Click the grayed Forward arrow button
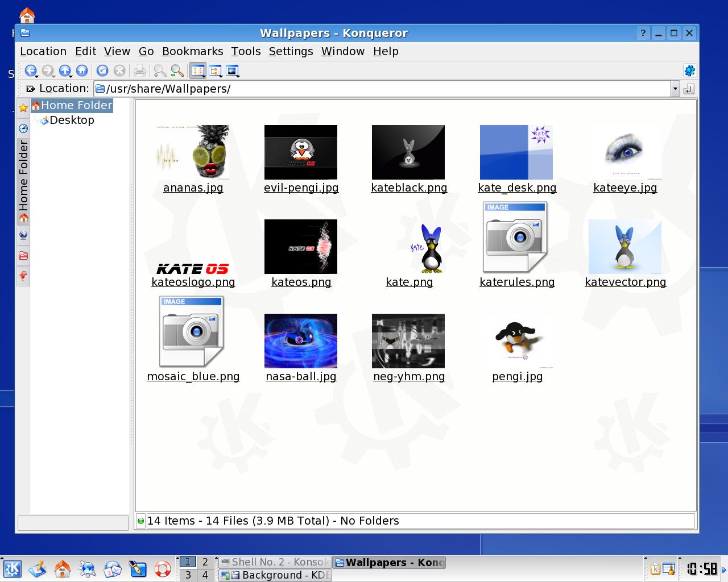The image size is (728, 582). point(48,70)
